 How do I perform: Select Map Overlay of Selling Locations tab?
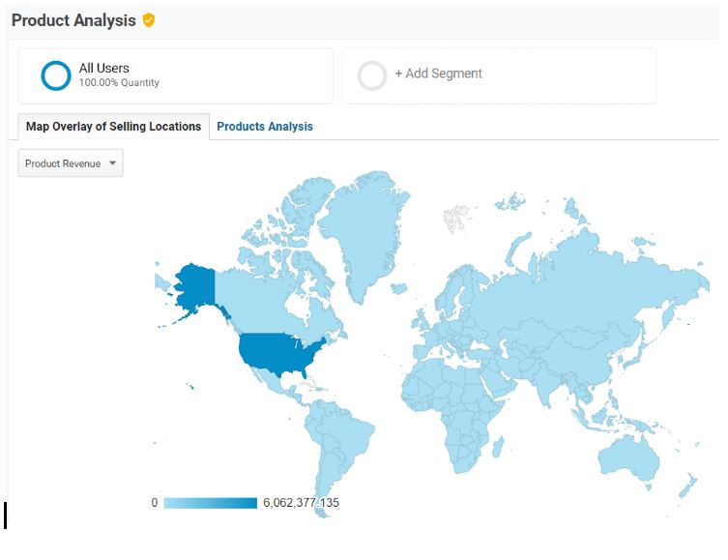click(113, 127)
